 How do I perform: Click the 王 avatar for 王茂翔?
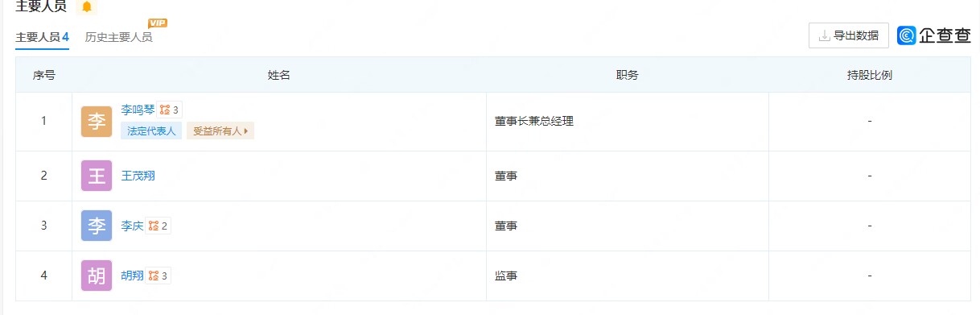click(x=97, y=176)
